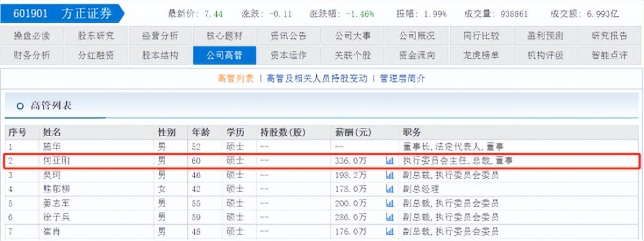Open salary chart icon for 崔肖

390,231
